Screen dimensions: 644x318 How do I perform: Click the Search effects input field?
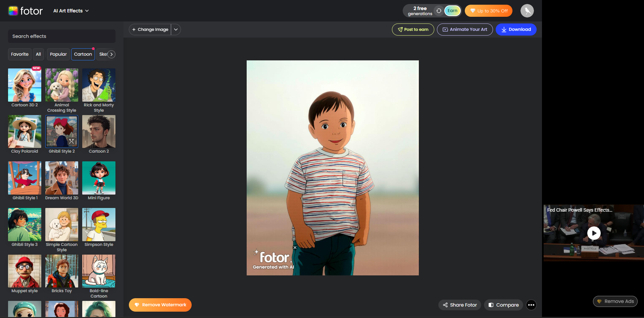coord(61,36)
